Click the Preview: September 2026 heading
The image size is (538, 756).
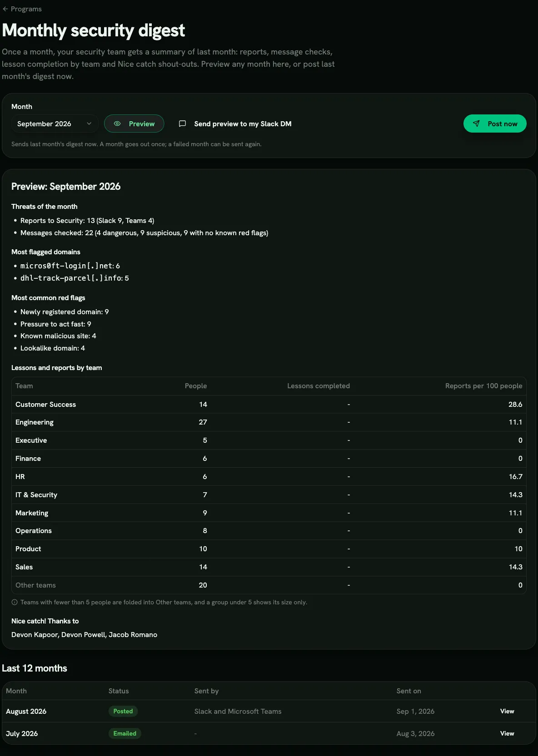66,187
